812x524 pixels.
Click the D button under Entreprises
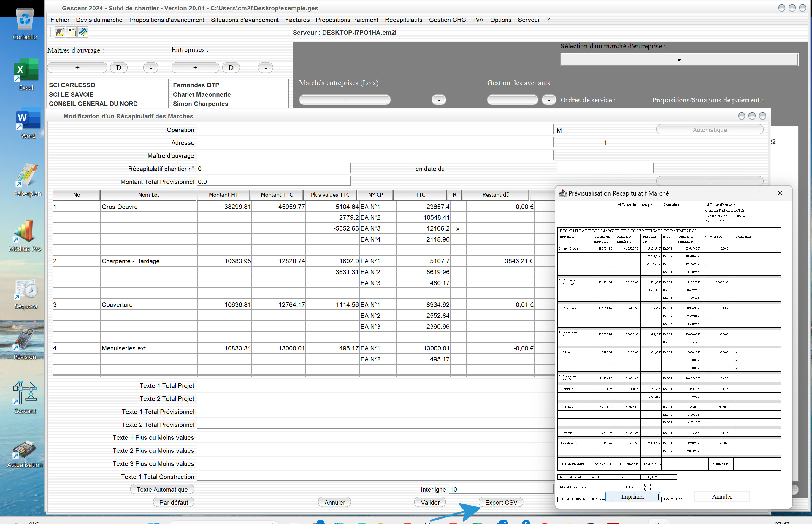[x=231, y=67]
